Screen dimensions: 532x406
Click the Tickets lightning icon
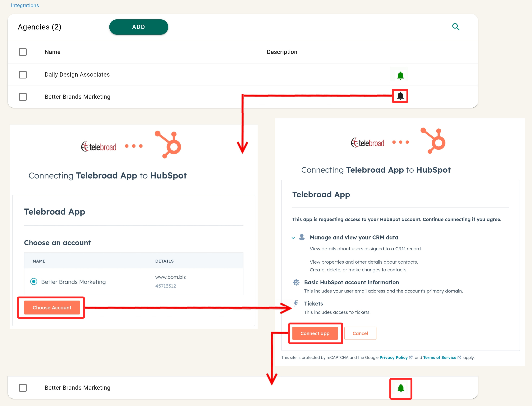[x=296, y=303]
